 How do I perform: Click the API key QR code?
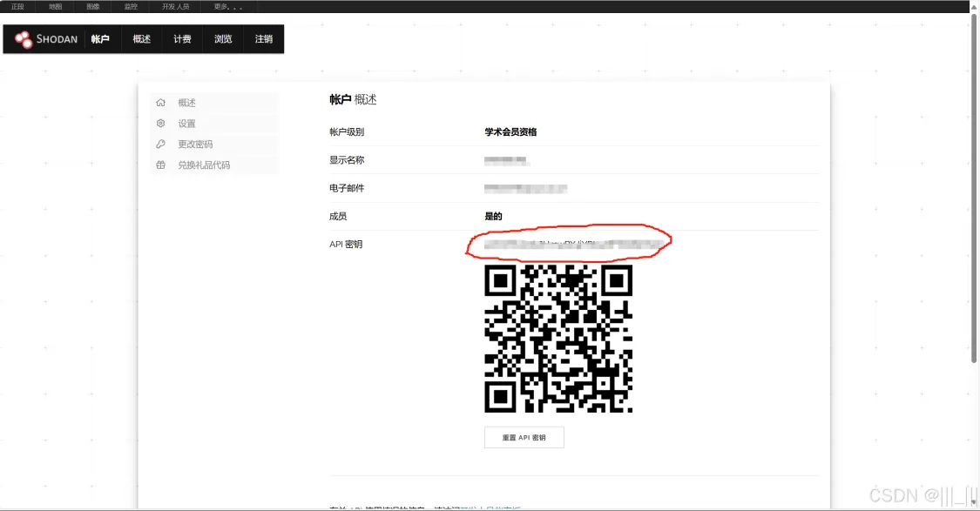(x=558, y=339)
